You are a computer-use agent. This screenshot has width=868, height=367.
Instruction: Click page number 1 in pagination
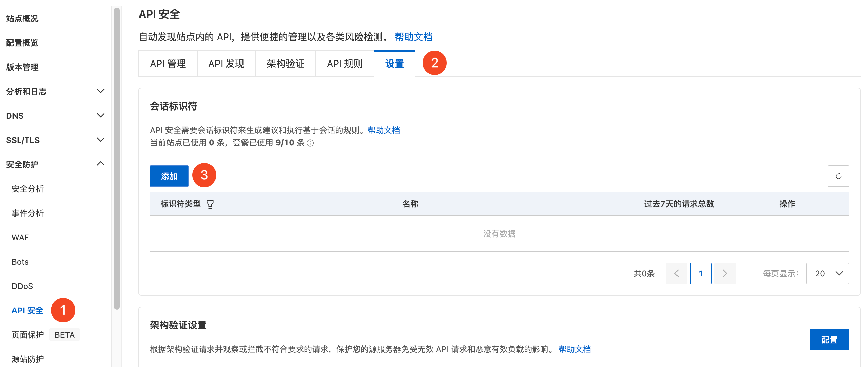(x=700, y=273)
